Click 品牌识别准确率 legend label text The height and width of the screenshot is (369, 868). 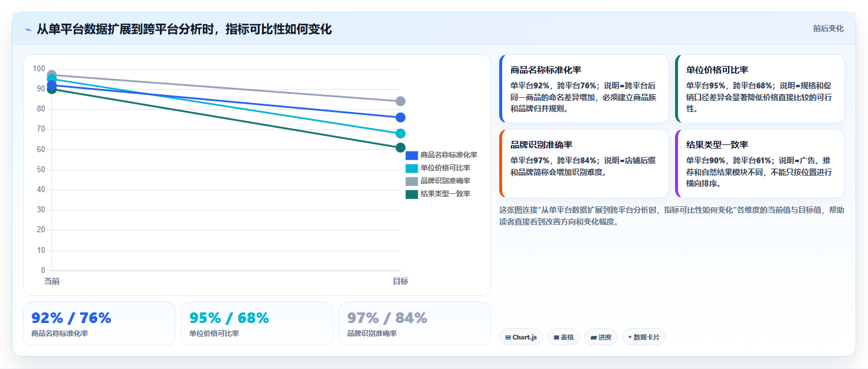coord(446,181)
